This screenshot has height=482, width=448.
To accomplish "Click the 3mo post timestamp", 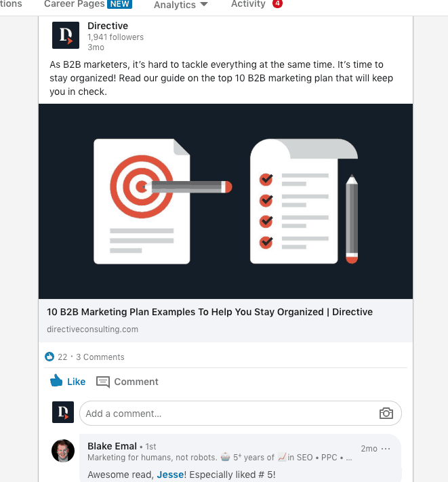I will tap(96, 47).
